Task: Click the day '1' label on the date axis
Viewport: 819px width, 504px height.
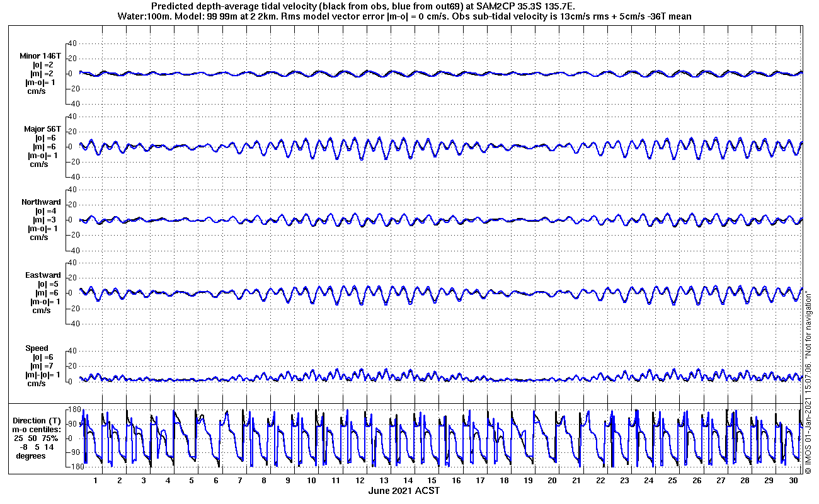Action: [95, 480]
